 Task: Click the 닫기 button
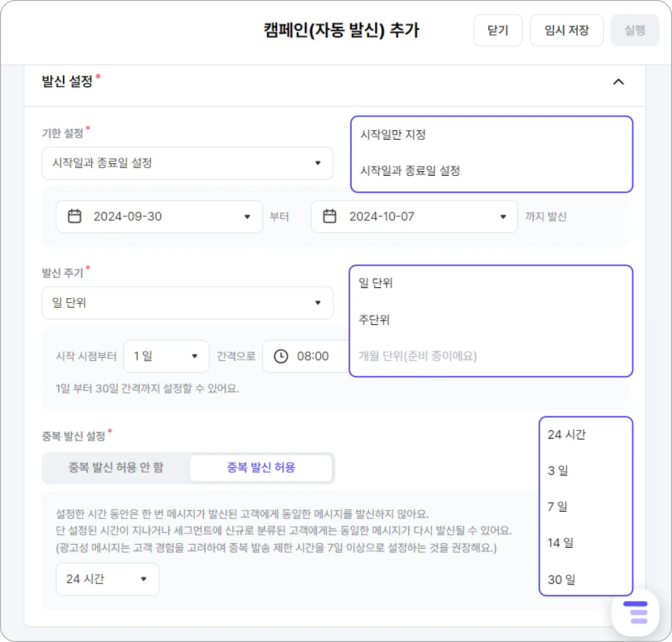(498, 30)
